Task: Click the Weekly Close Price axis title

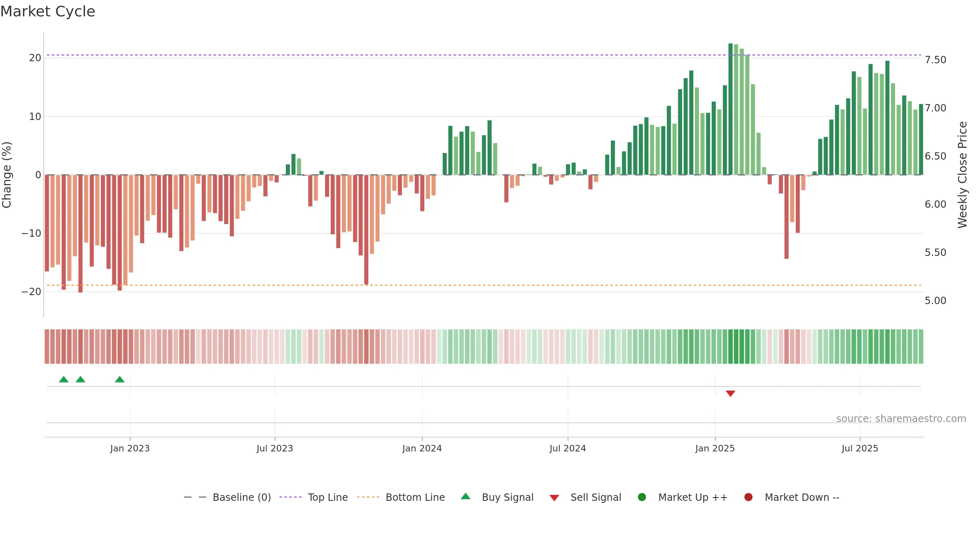Action: point(962,175)
